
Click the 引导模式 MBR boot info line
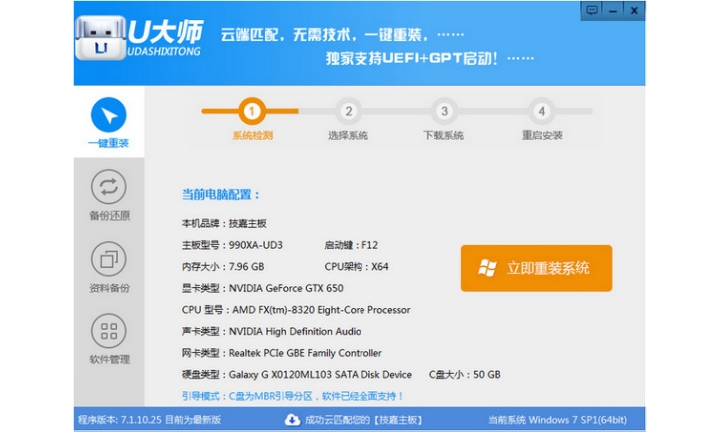292,396
